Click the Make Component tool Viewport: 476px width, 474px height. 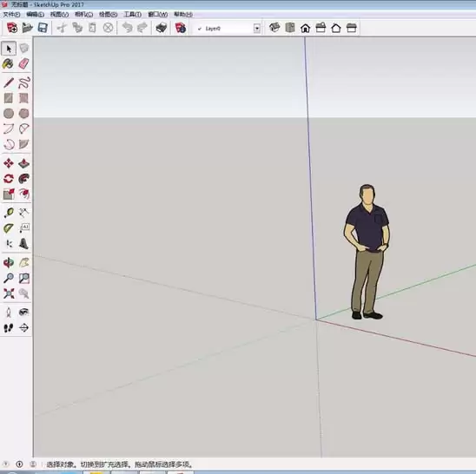pos(24,48)
